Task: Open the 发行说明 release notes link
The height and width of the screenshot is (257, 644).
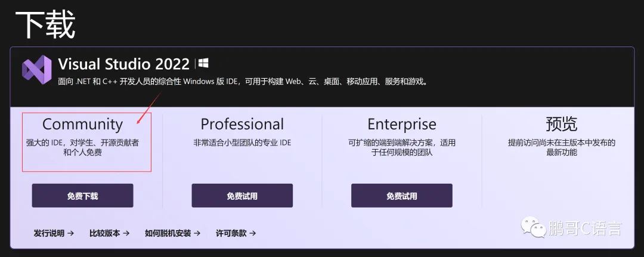Action: (x=54, y=233)
